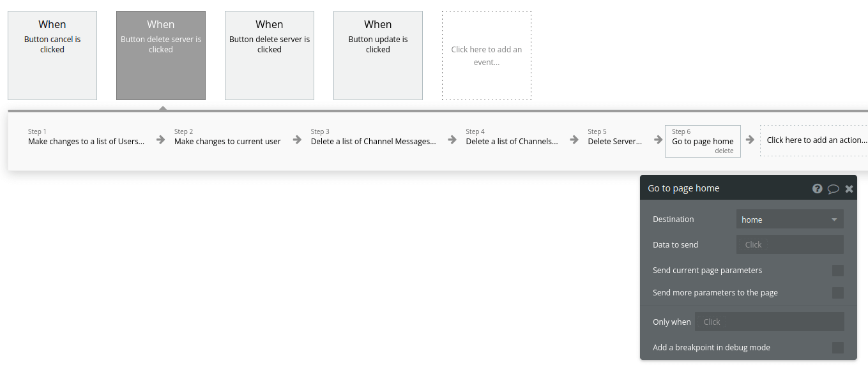Open the Destination dropdown showing home
Viewport: 868px width, 372px height.
789,219
